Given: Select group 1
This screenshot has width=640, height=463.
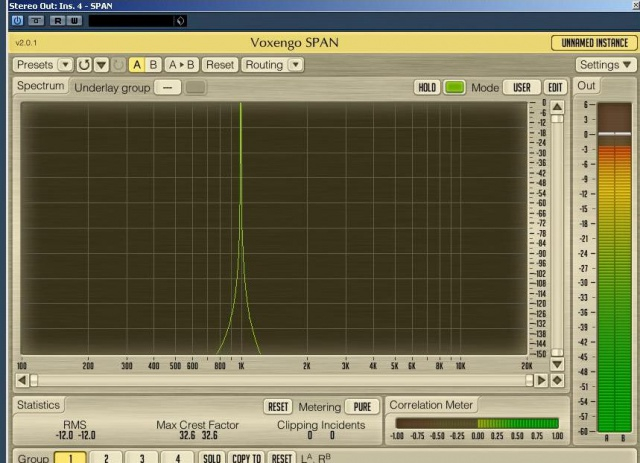Looking at the screenshot, I should tap(70, 458).
